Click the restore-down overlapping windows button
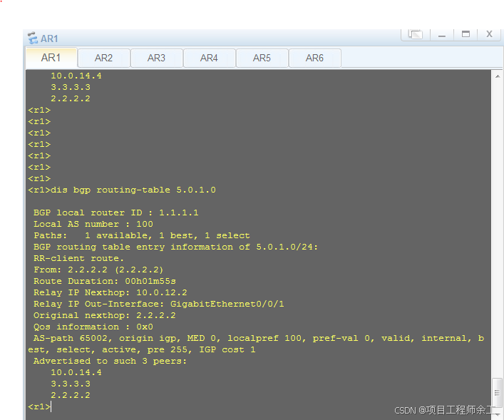The height and width of the screenshot is (420, 504). pyautogui.click(x=416, y=34)
